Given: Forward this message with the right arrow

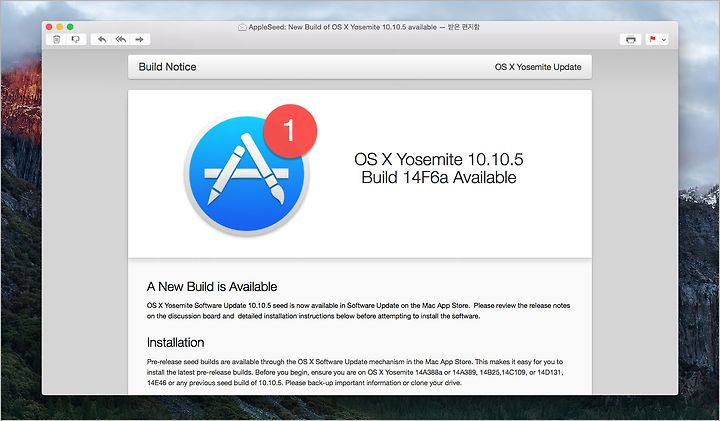Looking at the screenshot, I should [x=140, y=39].
